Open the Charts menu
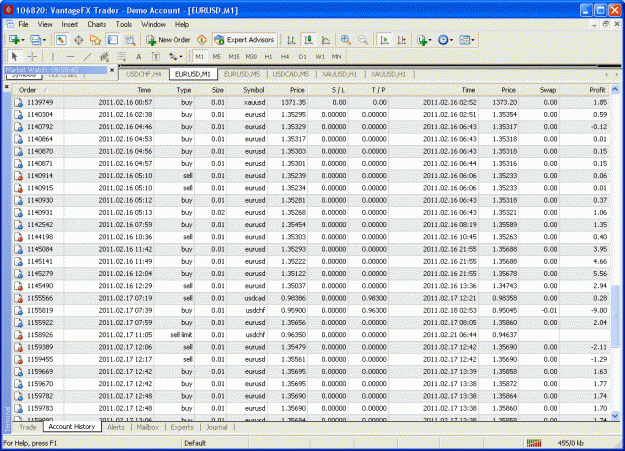The height and width of the screenshot is (451, 625). 96,24
